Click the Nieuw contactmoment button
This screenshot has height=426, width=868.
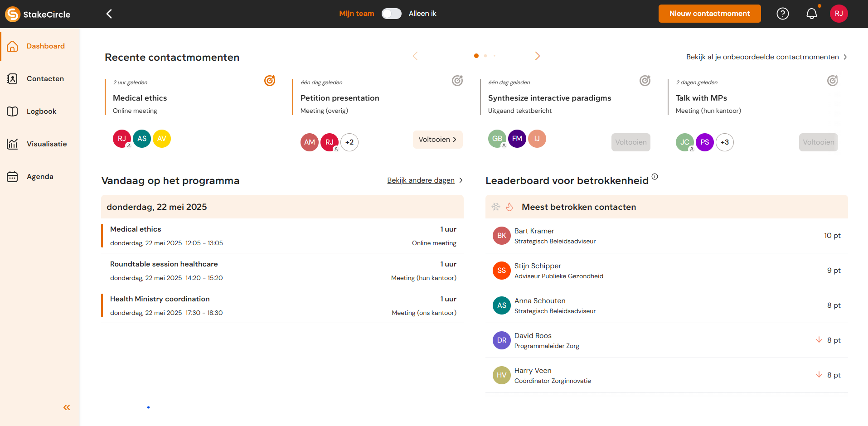pyautogui.click(x=709, y=14)
